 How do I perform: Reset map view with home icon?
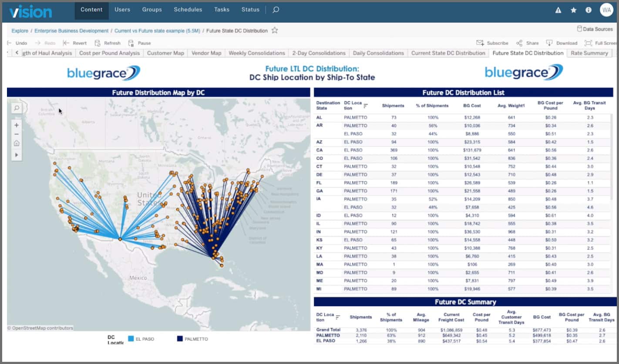tap(17, 144)
